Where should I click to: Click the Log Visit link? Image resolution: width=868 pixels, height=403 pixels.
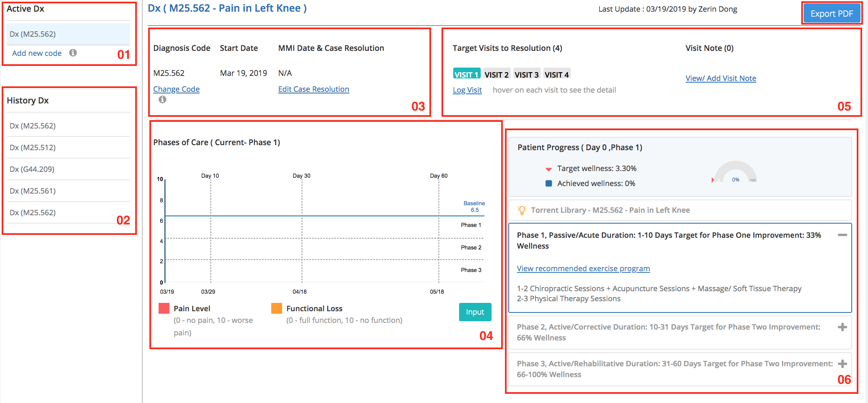point(467,90)
